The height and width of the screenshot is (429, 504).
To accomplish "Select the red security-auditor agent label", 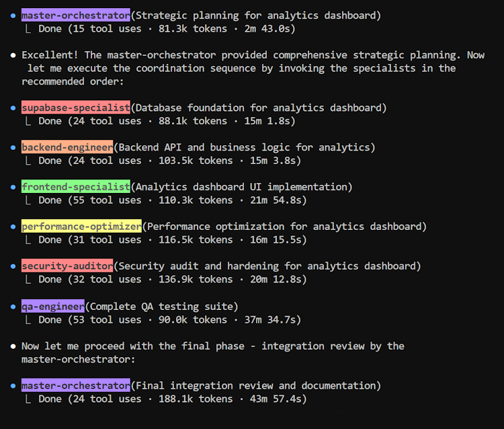I will pyautogui.click(x=67, y=266).
